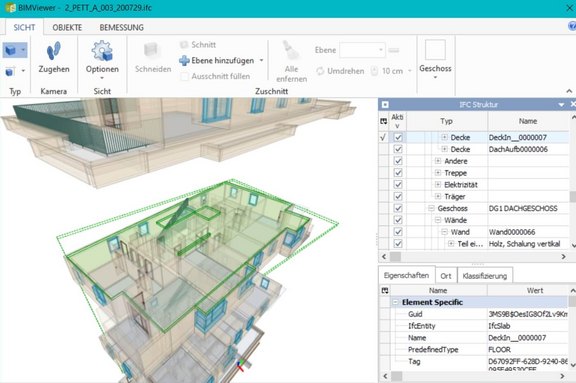Click the Guid value cell
576x383 pixels.
528,314
